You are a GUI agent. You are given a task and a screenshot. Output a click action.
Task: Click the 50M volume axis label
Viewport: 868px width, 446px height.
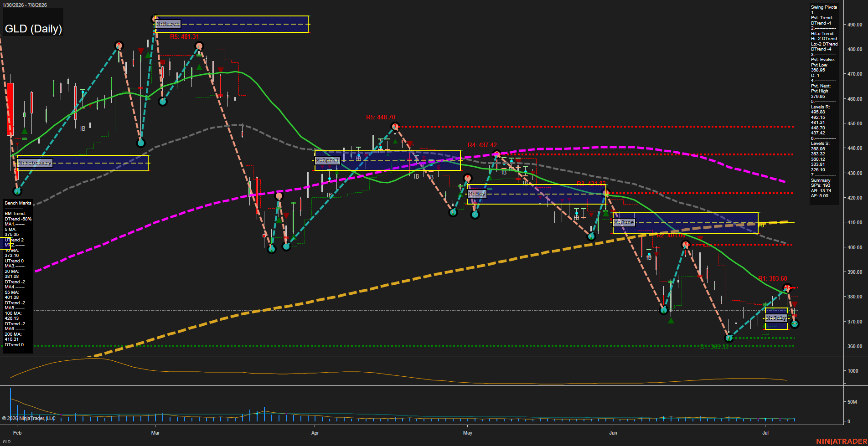(x=852, y=402)
